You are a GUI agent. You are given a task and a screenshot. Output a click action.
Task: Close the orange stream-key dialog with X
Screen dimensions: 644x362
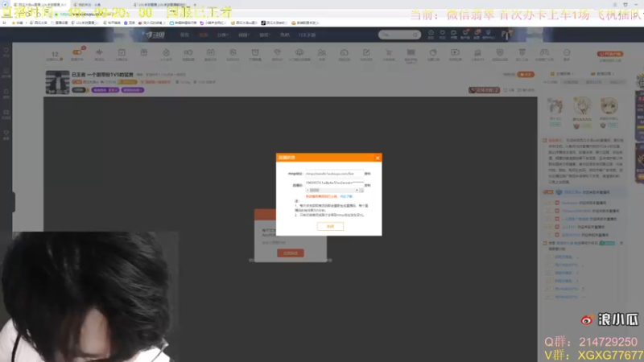(378, 158)
